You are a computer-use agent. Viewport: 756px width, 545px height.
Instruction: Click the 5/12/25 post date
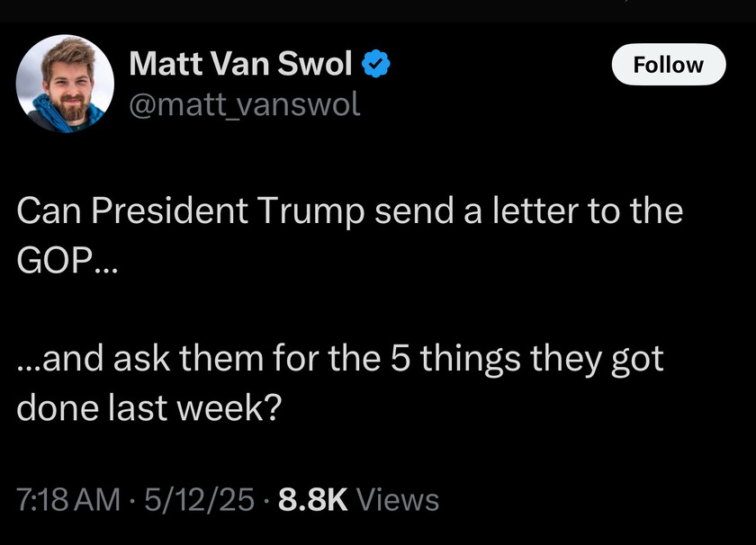[x=199, y=499]
